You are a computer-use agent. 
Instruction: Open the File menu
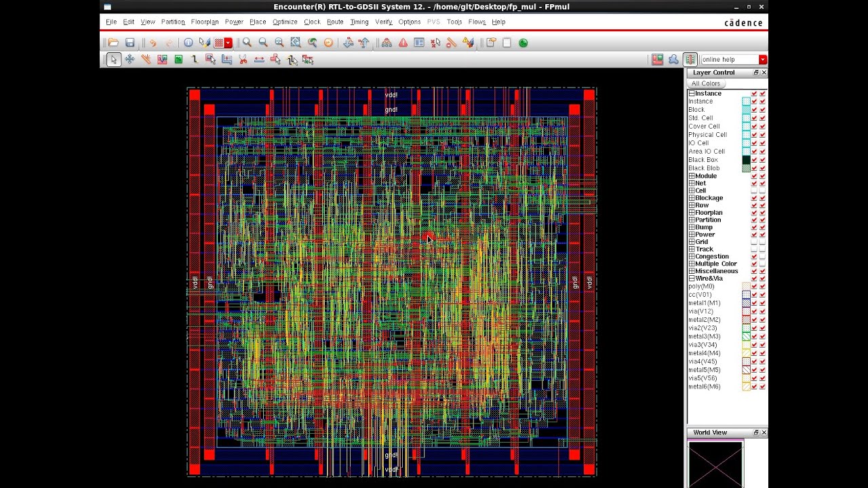click(x=111, y=22)
